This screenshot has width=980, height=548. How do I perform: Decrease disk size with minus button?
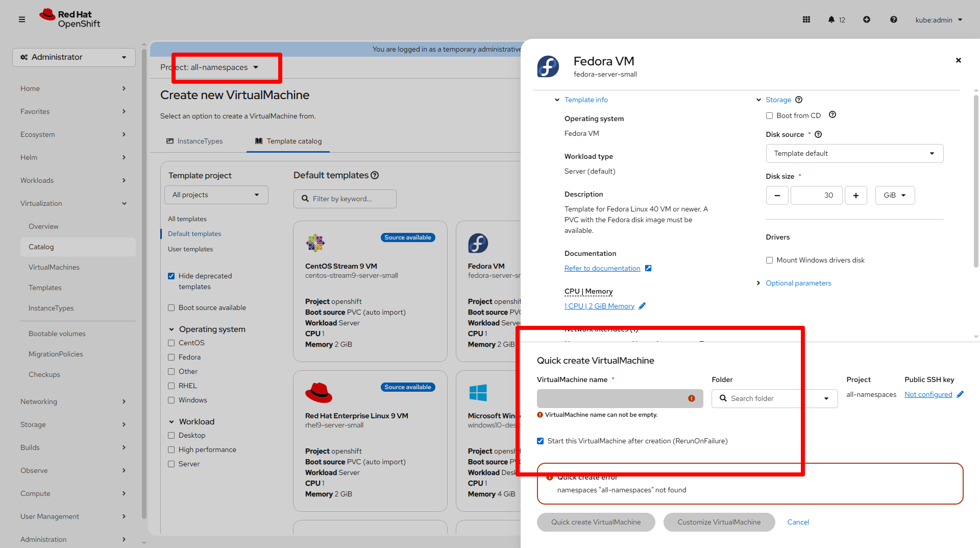tap(777, 195)
